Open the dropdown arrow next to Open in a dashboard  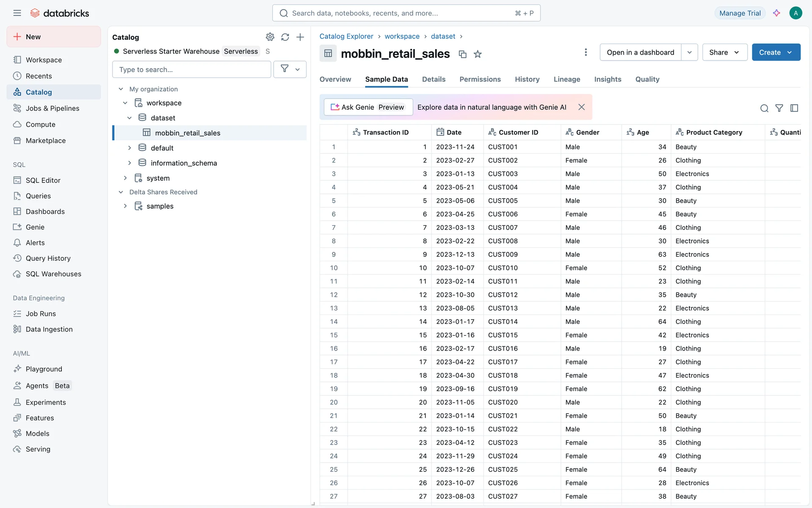click(689, 52)
